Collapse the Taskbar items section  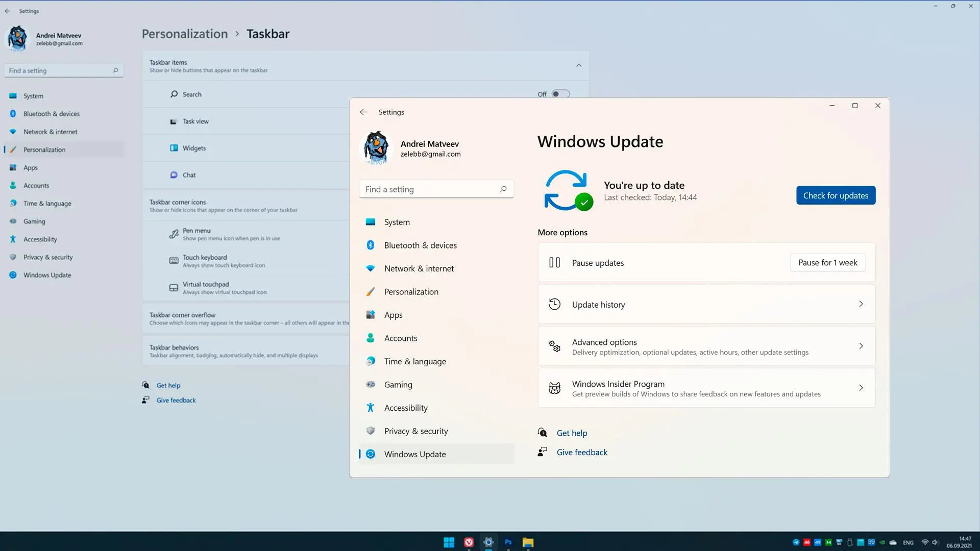click(578, 65)
